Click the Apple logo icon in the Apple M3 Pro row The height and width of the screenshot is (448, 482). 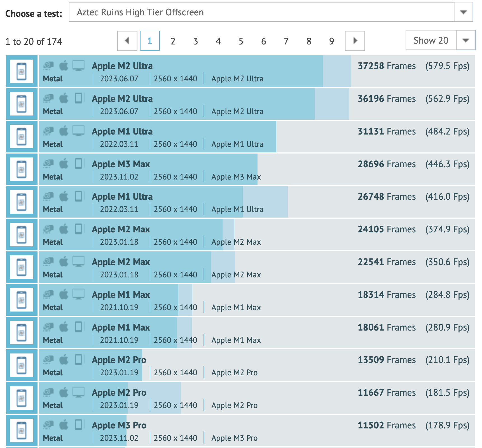[x=64, y=425]
